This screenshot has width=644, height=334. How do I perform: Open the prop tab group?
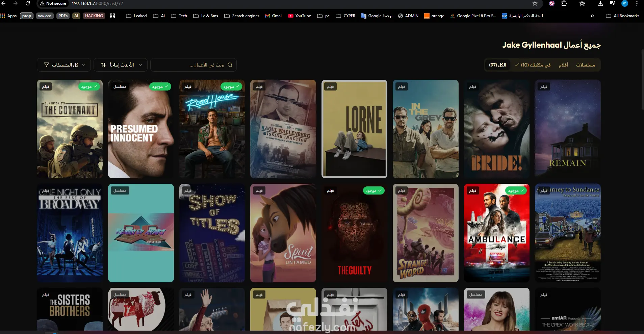(x=27, y=16)
